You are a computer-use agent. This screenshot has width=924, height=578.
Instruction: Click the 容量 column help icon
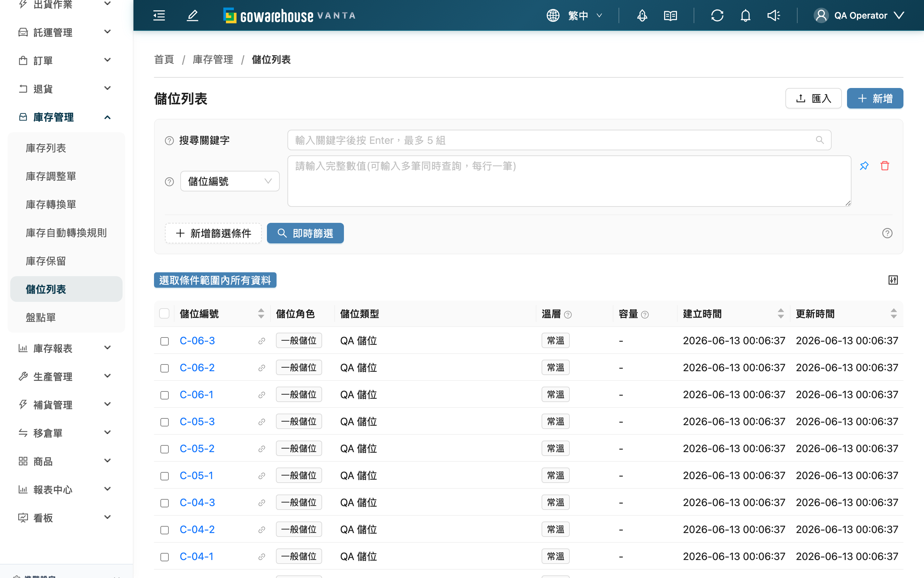[x=645, y=315]
